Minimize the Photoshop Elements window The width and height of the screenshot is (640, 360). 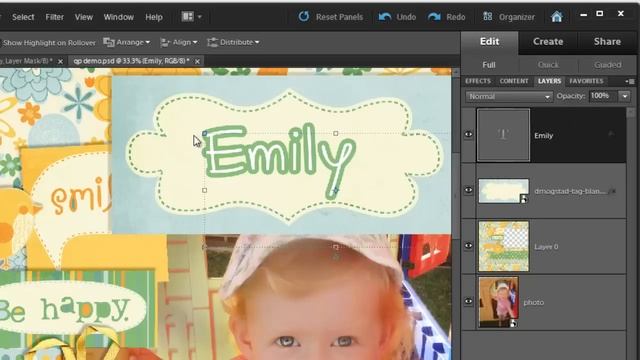584,15
